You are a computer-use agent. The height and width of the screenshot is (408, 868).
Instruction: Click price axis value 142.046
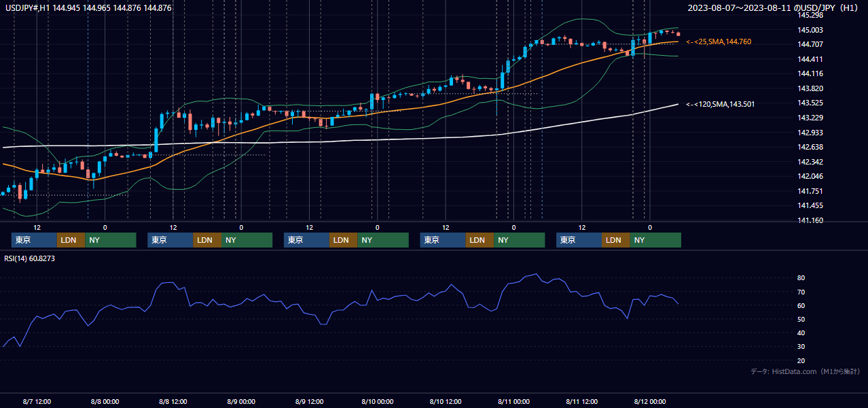tap(810, 176)
